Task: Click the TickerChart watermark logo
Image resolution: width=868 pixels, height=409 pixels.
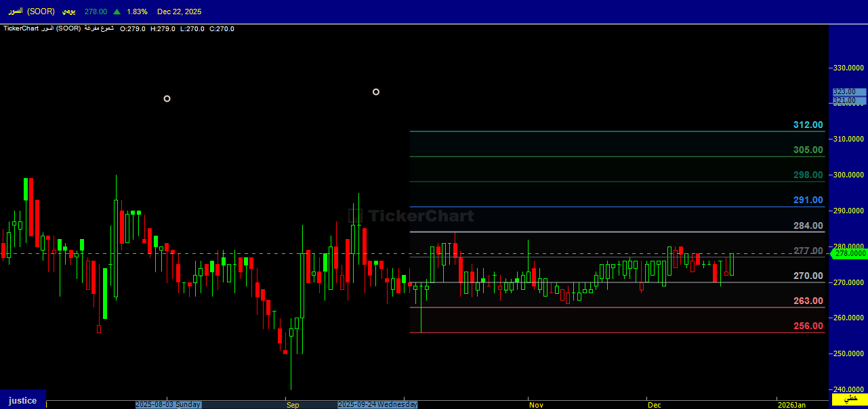Action: [x=411, y=216]
